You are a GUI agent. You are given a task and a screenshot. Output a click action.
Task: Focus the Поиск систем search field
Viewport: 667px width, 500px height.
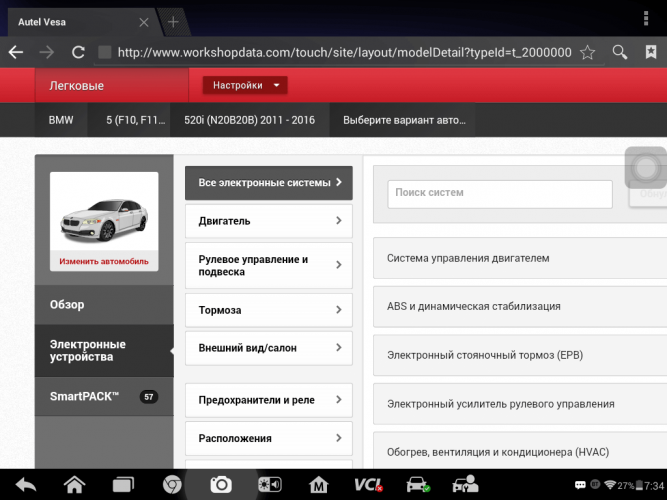point(500,194)
